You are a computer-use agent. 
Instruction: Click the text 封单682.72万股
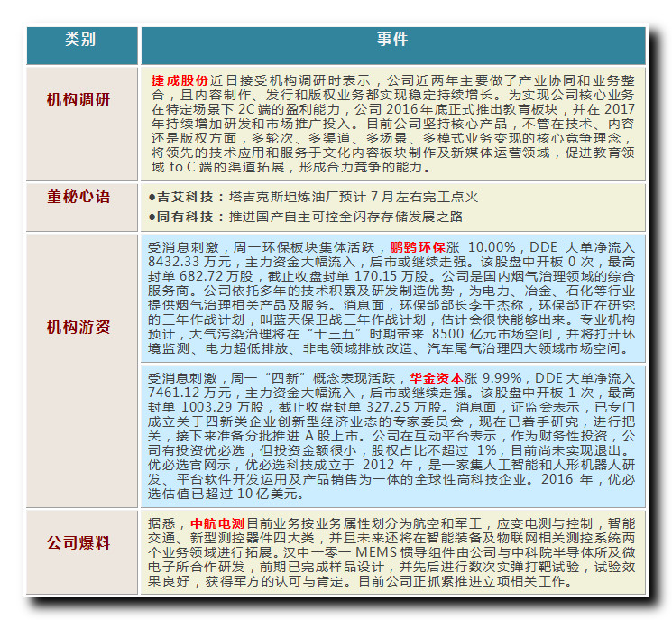200,276
